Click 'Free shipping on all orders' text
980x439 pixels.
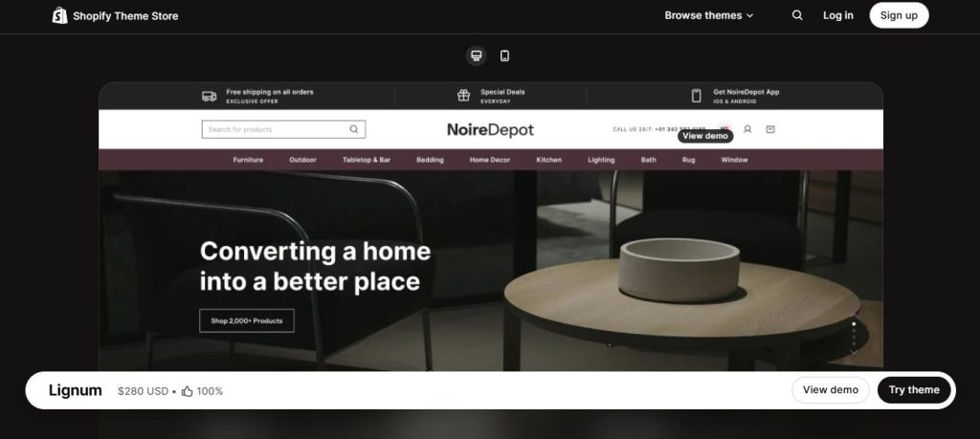click(269, 92)
